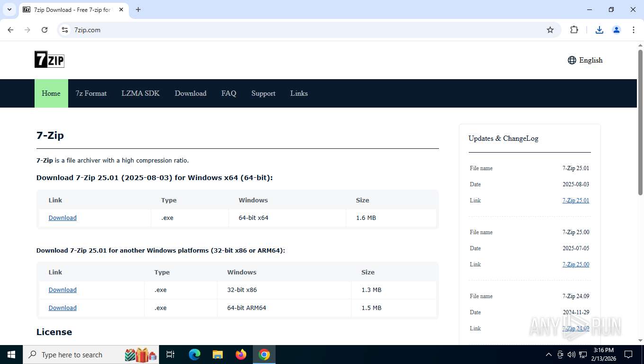This screenshot has height=364, width=644.
Task: Click the globe language icon
Action: coord(572,60)
